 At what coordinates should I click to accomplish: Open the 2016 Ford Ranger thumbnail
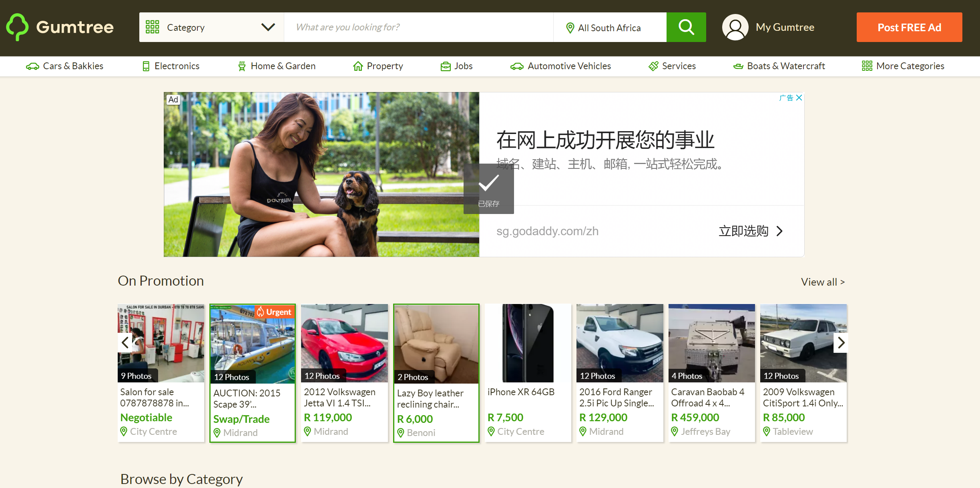pyautogui.click(x=620, y=343)
